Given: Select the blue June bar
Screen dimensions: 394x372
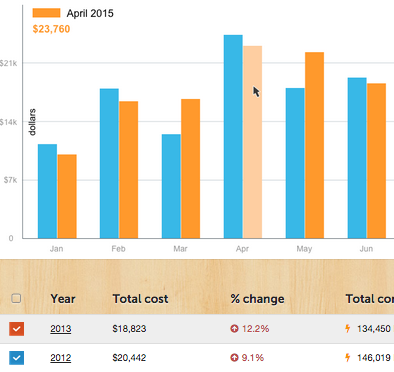Looking at the screenshot, I should point(357,158).
